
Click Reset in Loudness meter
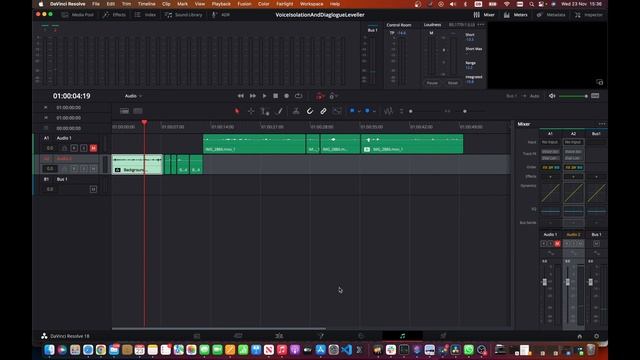pyautogui.click(x=453, y=83)
